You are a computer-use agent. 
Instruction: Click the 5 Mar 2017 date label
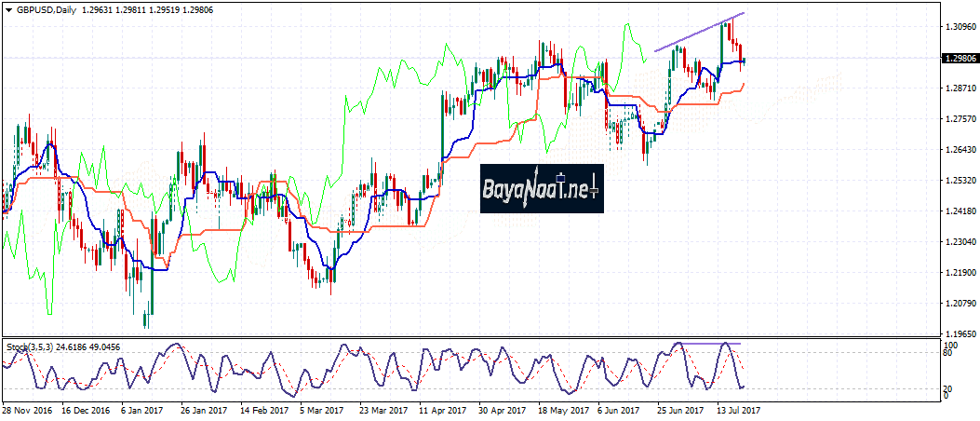pos(322,409)
